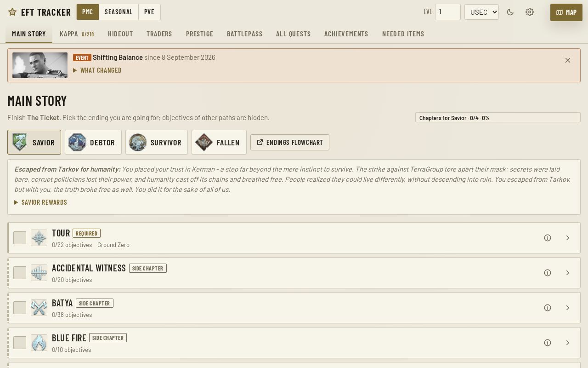Screen dimensions: 588x368
Task: Select the Survivor ending path
Action: [x=157, y=142]
